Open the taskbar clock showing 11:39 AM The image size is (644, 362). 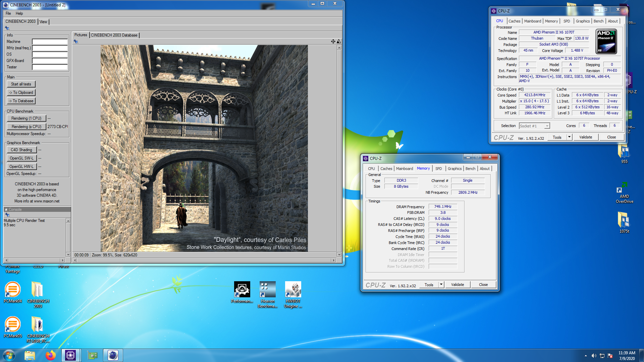click(627, 356)
